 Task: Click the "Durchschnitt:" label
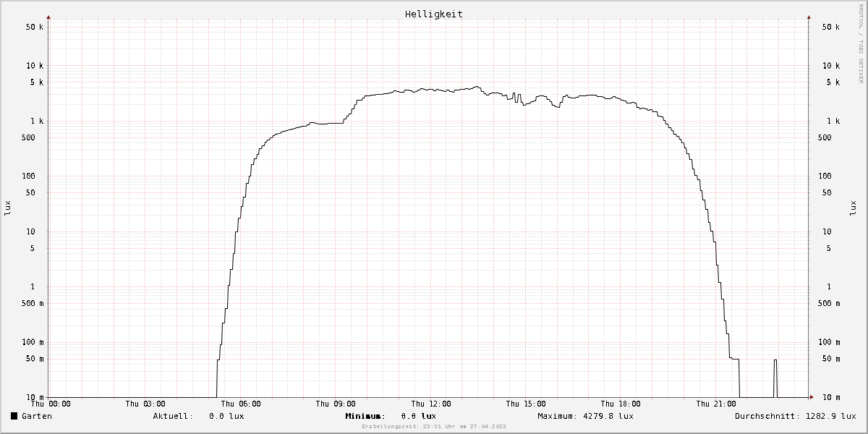pos(768,416)
